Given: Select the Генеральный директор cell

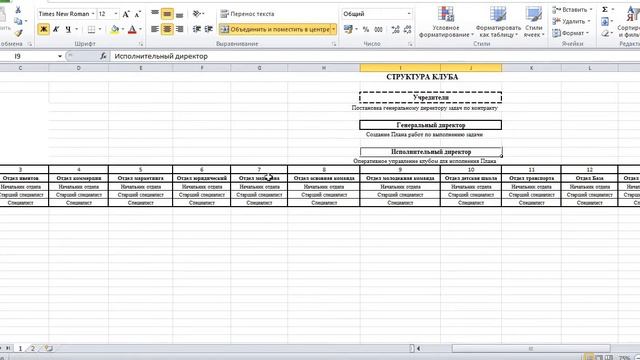Looking at the screenshot, I should coord(431,125).
